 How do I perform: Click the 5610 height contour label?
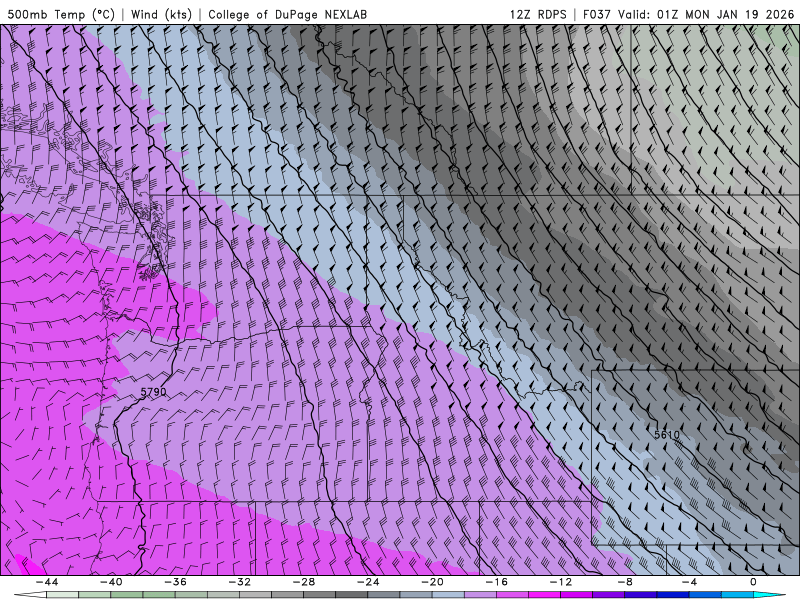pos(667,435)
